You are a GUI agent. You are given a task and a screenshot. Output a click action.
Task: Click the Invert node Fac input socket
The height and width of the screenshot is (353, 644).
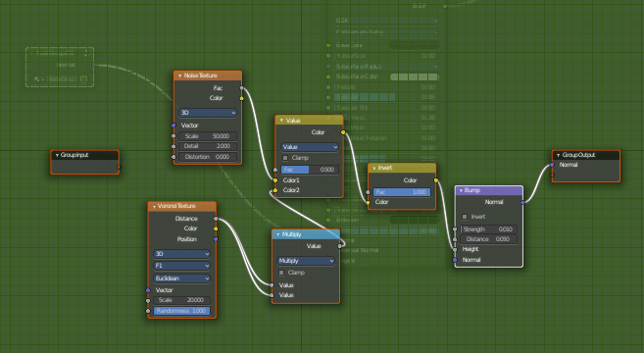tap(368, 192)
